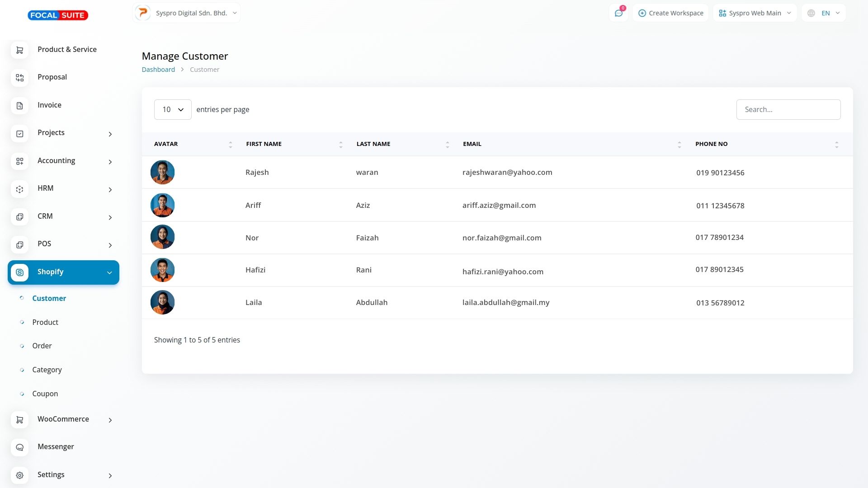Screen dimensions: 868x488
Task: Click Rajesh's avatar thumbnail
Action: 162,173
